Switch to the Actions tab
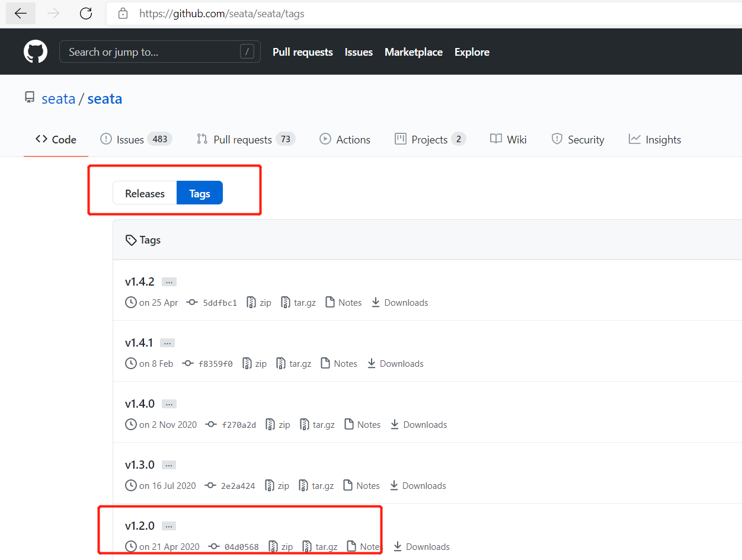The height and width of the screenshot is (560, 742). pos(345,139)
